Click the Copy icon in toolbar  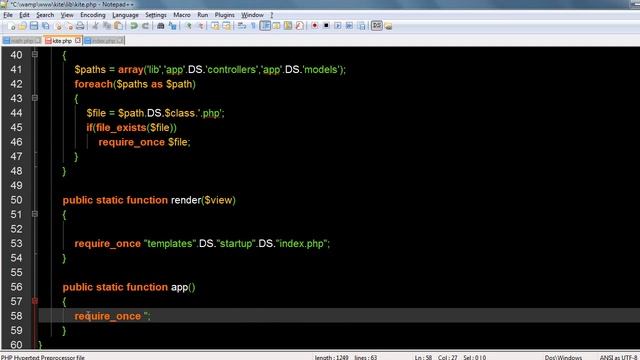pyautogui.click(x=107, y=26)
